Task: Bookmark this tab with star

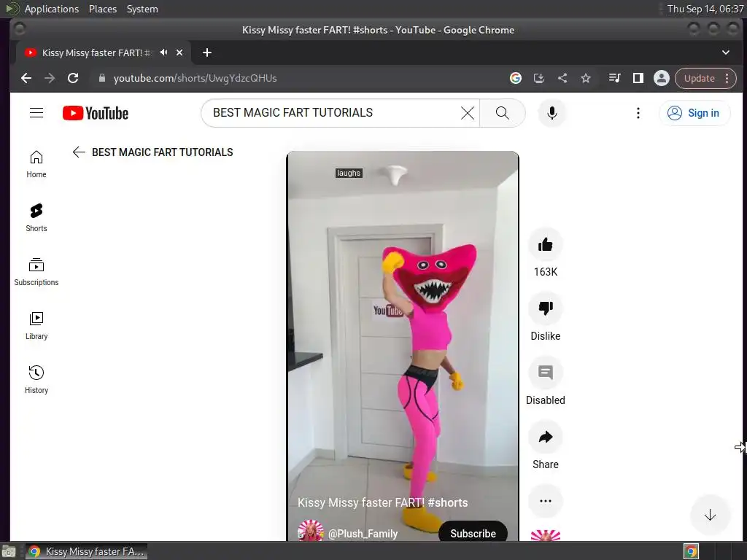Action: pyautogui.click(x=586, y=78)
